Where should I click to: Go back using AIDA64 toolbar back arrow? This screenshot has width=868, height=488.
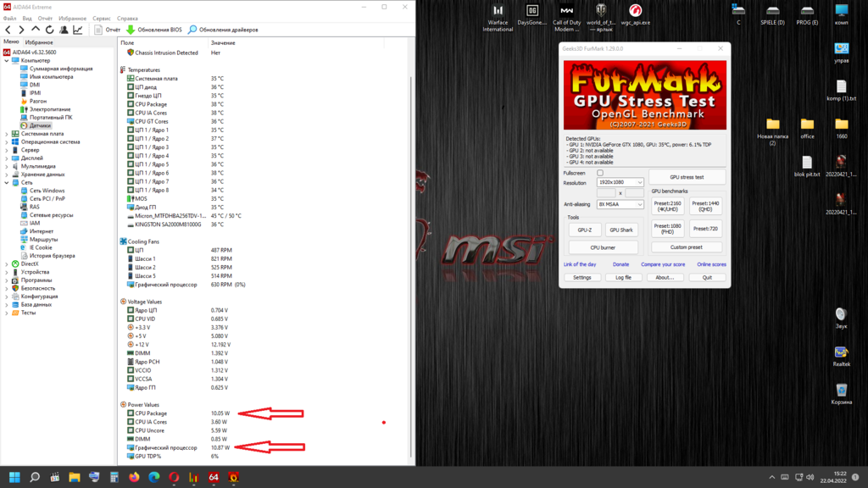coord(8,30)
